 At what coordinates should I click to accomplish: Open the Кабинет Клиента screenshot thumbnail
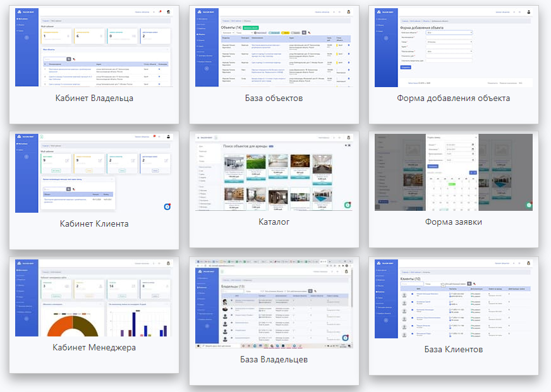(94, 172)
